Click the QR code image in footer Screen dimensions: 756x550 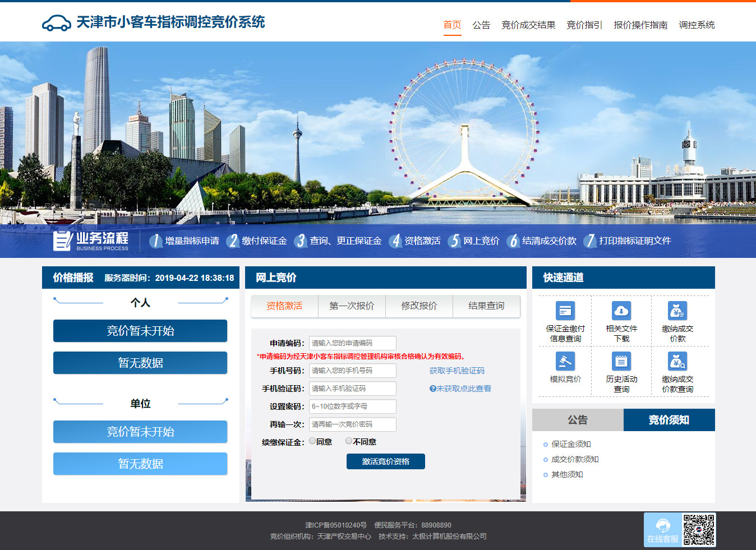(x=699, y=530)
